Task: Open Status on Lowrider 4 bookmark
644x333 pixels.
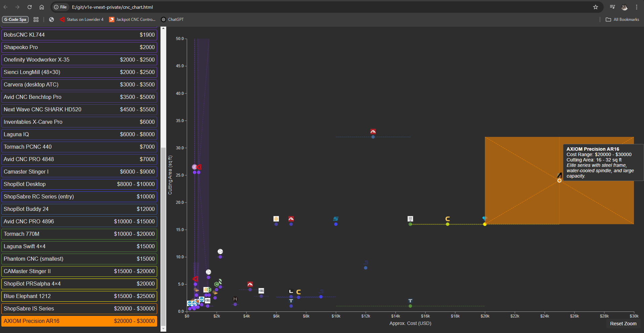Action: coord(82,20)
